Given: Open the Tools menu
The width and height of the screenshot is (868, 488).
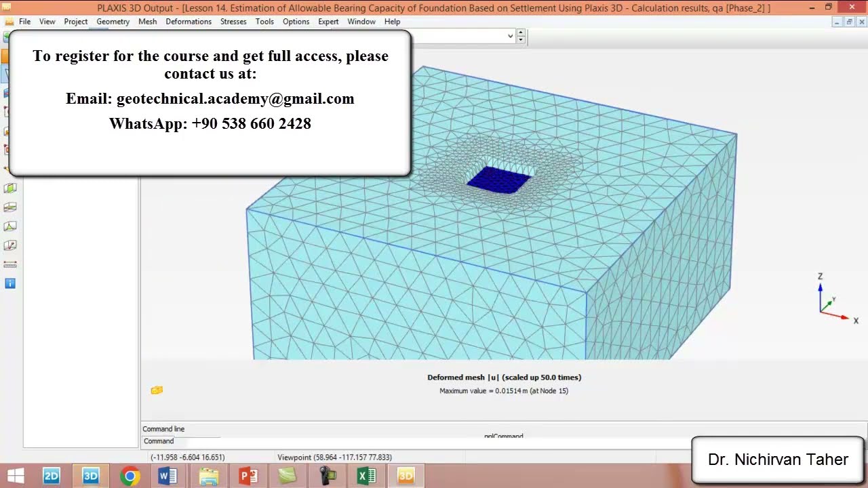Looking at the screenshot, I should [x=264, y=22].
